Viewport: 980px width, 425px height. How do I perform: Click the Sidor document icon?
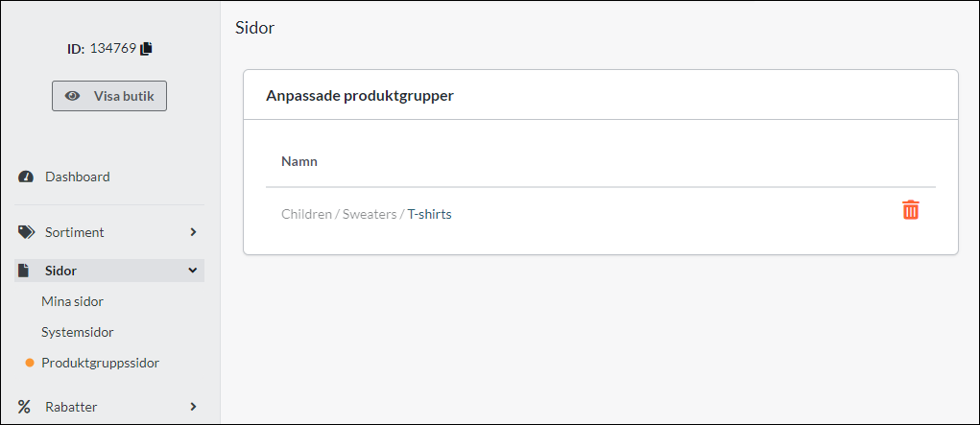tap(25, 271)
